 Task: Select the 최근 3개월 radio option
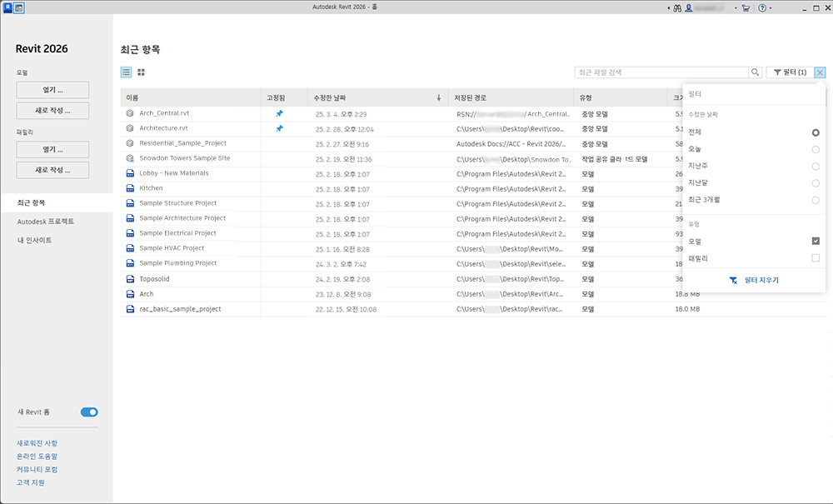pyautogui.click(x=816, y=200)
